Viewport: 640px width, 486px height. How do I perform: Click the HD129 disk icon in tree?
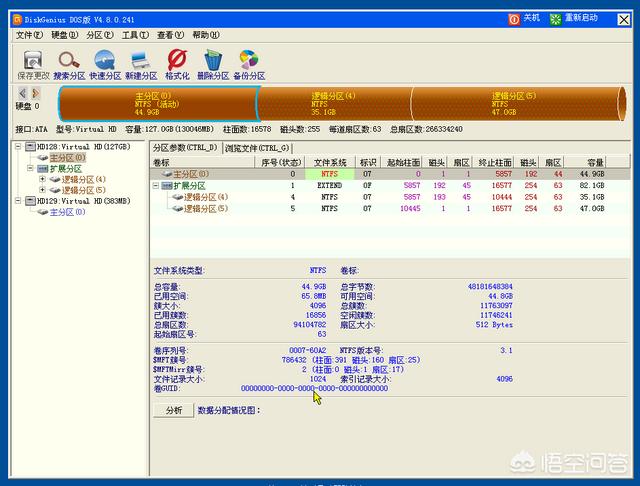point(31,201)
